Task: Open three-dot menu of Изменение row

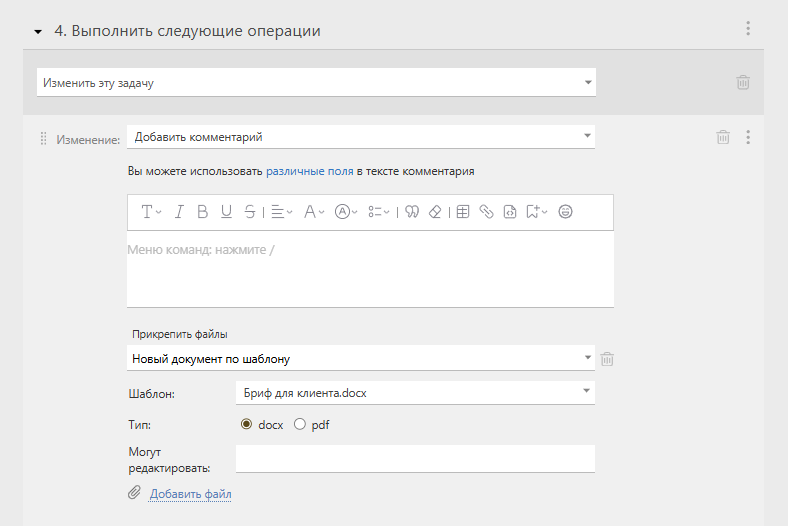Action: coord(748,137)
